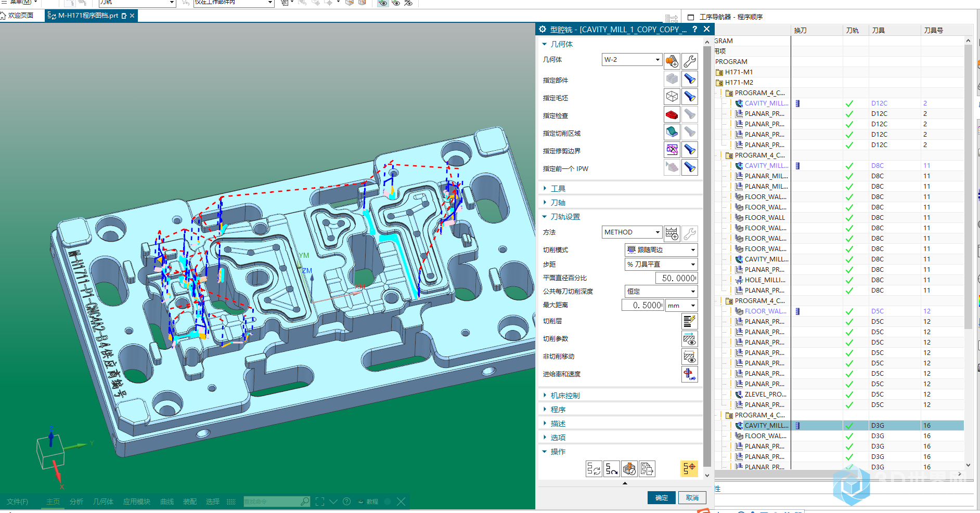
Task: Display previous IPW with flashlight icon
Action: (x=690, y=167)
